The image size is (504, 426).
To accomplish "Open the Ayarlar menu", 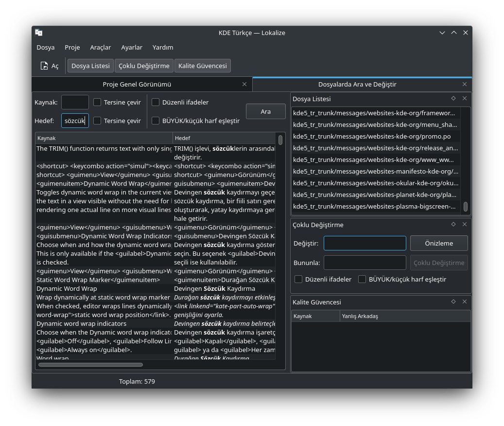I will (131, 47).
